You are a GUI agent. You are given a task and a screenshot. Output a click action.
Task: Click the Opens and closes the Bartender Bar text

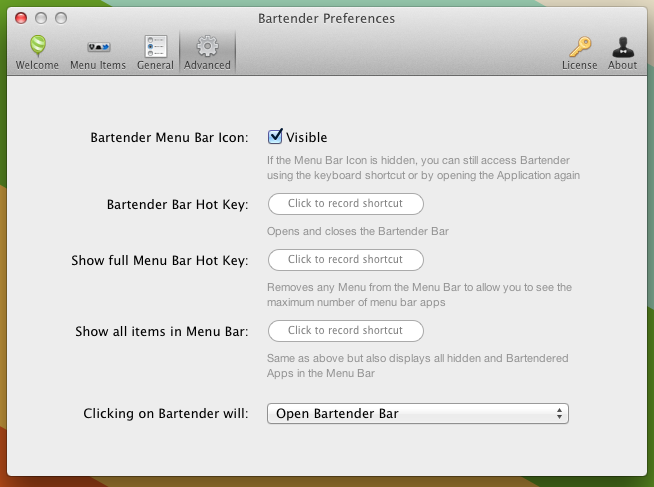(358, 231)
